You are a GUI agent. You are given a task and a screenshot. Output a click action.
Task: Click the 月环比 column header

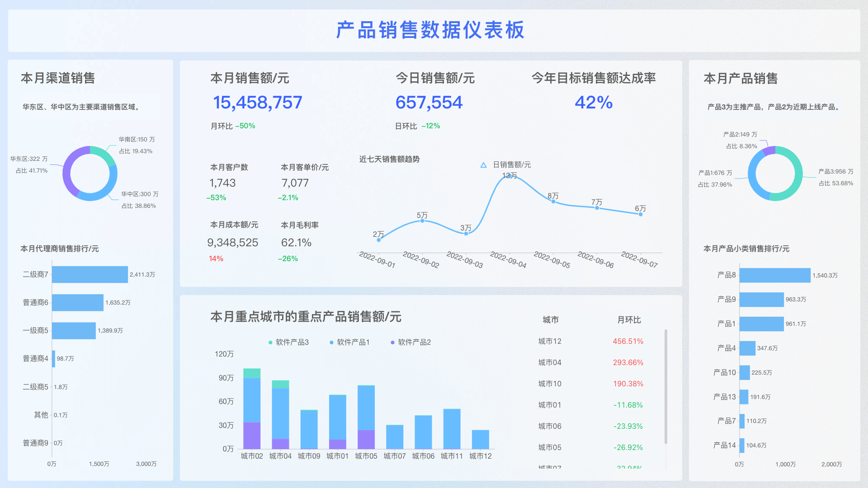[629, 320]
